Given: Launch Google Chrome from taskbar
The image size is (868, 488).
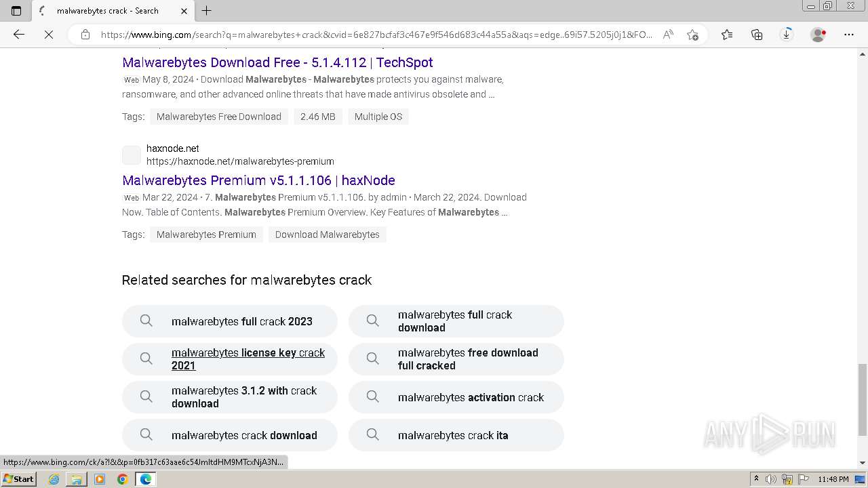Looking at the screenshot, I should point(123,479).
